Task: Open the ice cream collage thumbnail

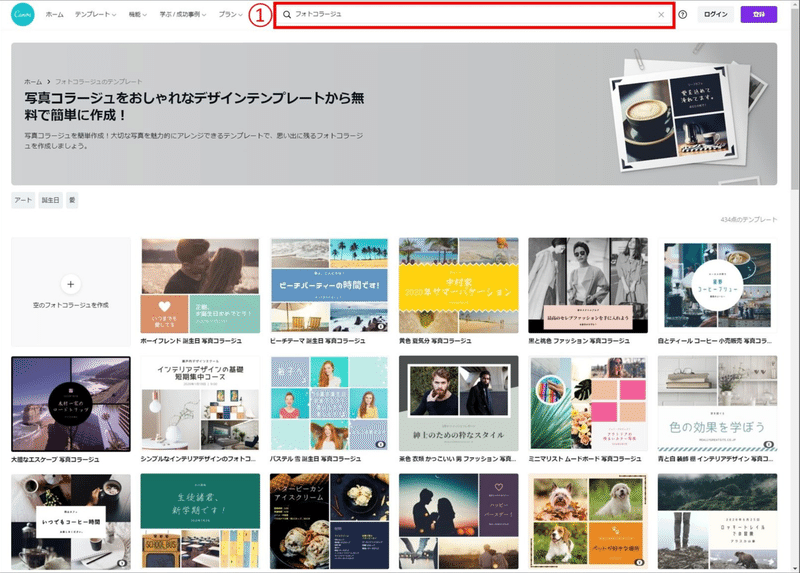Action: pos(329,521)
